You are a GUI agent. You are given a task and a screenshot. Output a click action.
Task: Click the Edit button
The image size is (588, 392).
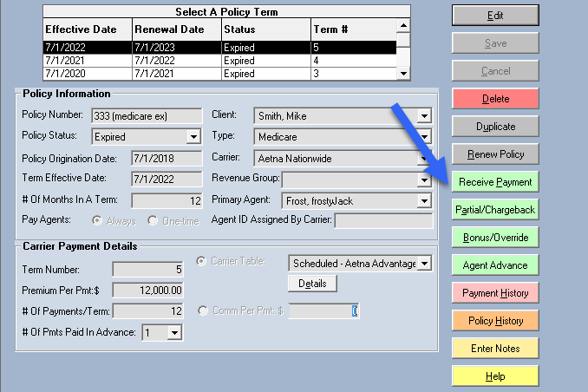click(495, 16)
